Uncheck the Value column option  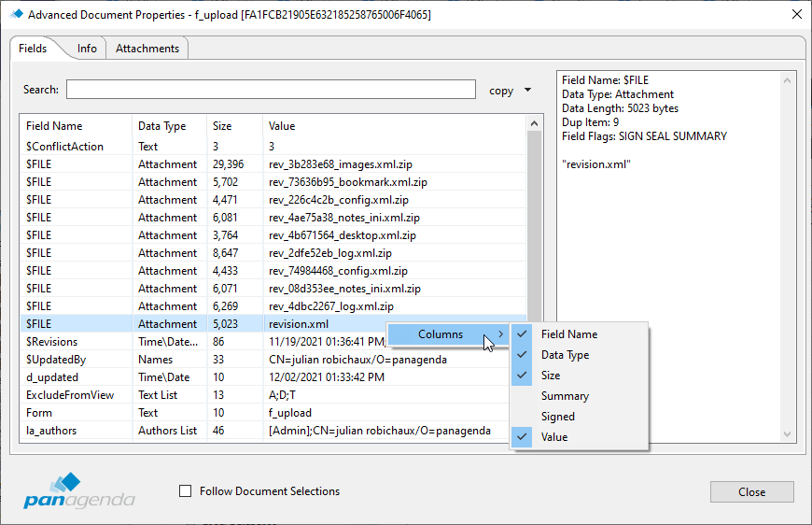click(x=553, y=437)
